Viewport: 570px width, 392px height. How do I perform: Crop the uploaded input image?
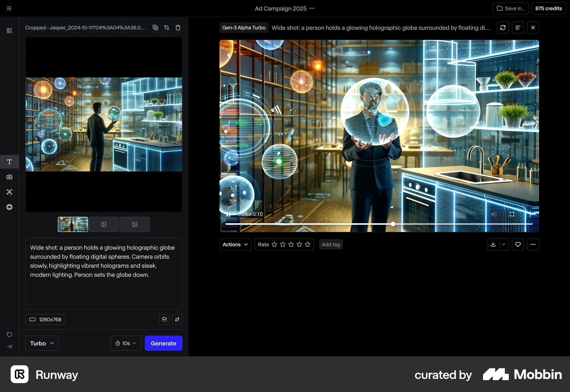tap(167, 27)
